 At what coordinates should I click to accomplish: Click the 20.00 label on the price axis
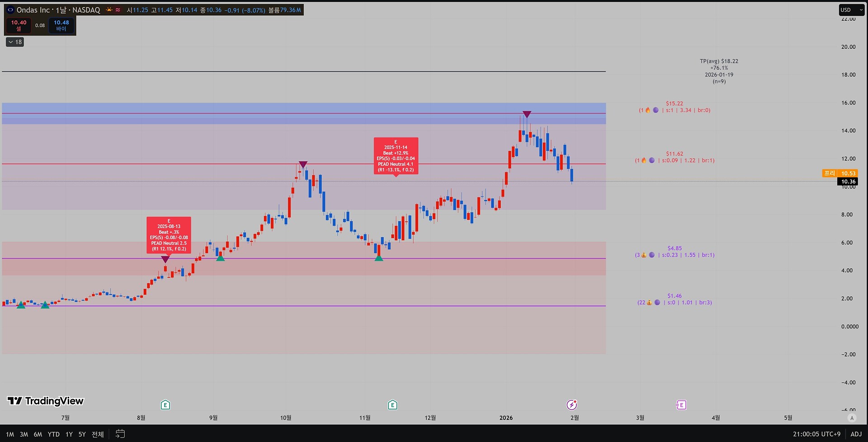click(848, 47)
